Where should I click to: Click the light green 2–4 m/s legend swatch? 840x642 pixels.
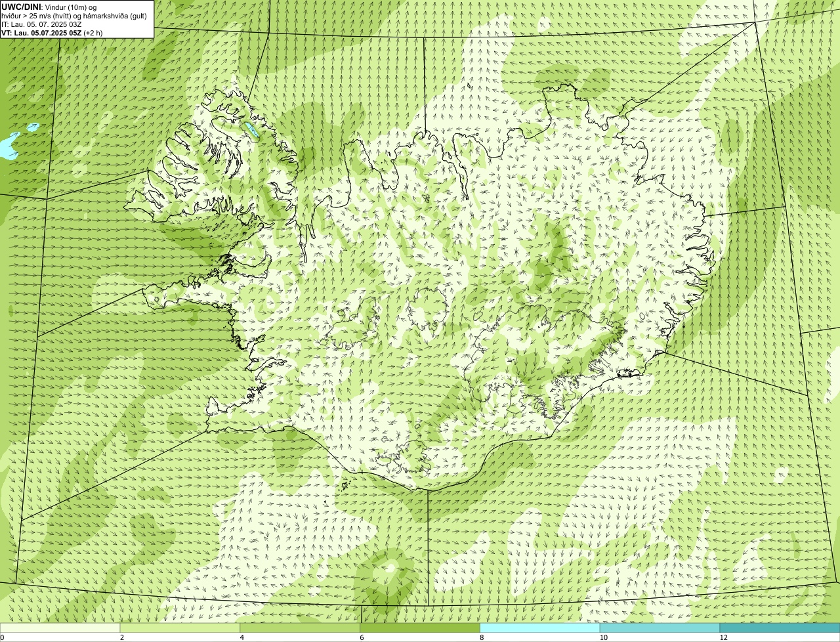(180, 628)
